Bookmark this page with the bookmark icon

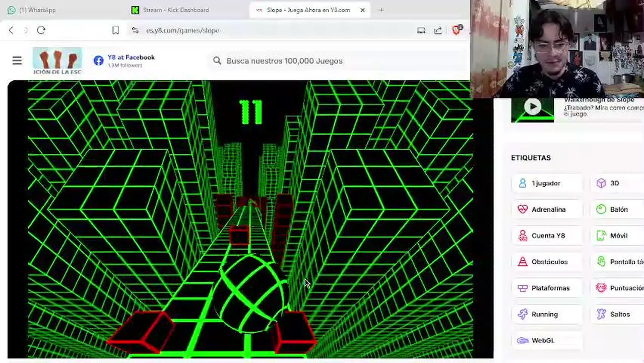click(115, 30)
